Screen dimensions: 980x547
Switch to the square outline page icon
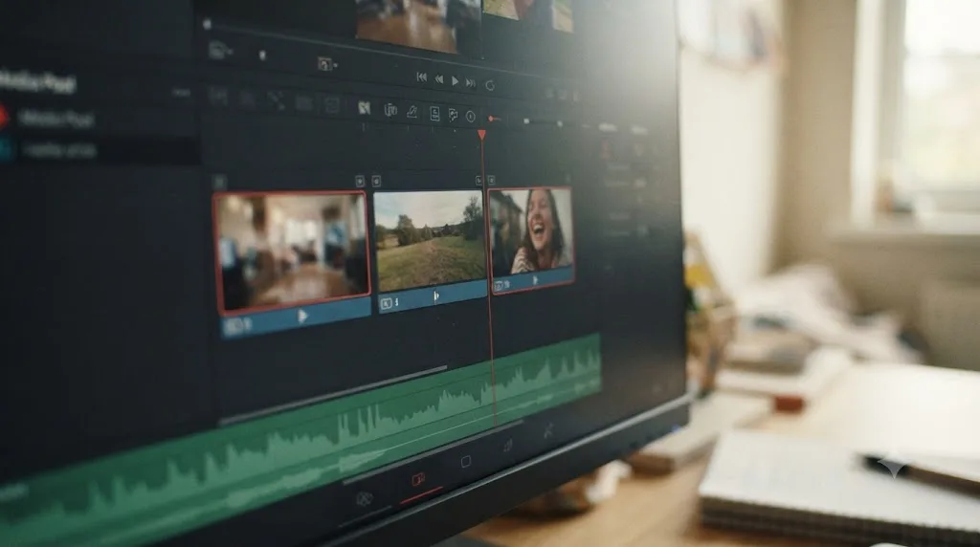click(x=466, y=462)
